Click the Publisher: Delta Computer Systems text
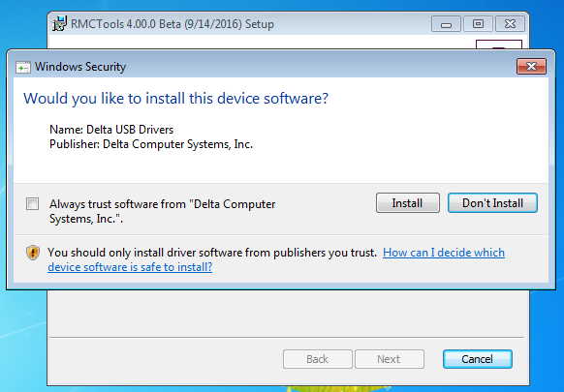The width and height of the screenshot is (564, 392). point(151,144)
